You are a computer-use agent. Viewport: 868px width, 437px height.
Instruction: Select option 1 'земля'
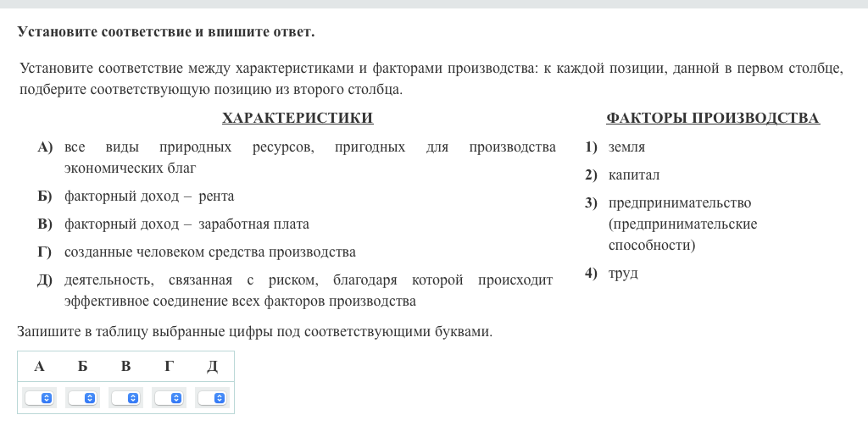pos(626,147)
